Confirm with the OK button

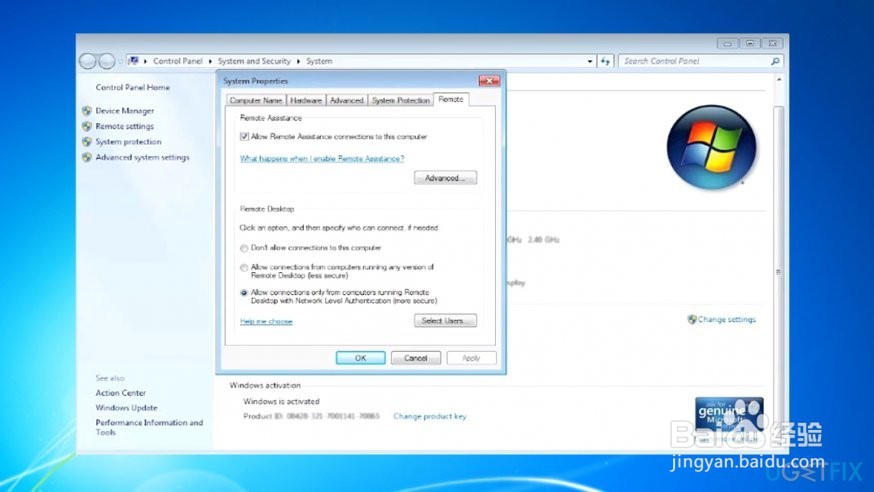361,358
